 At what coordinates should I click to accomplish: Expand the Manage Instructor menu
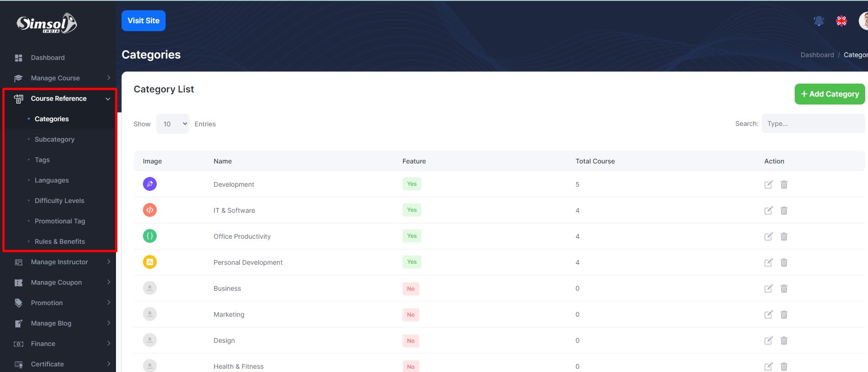(59, 262)
